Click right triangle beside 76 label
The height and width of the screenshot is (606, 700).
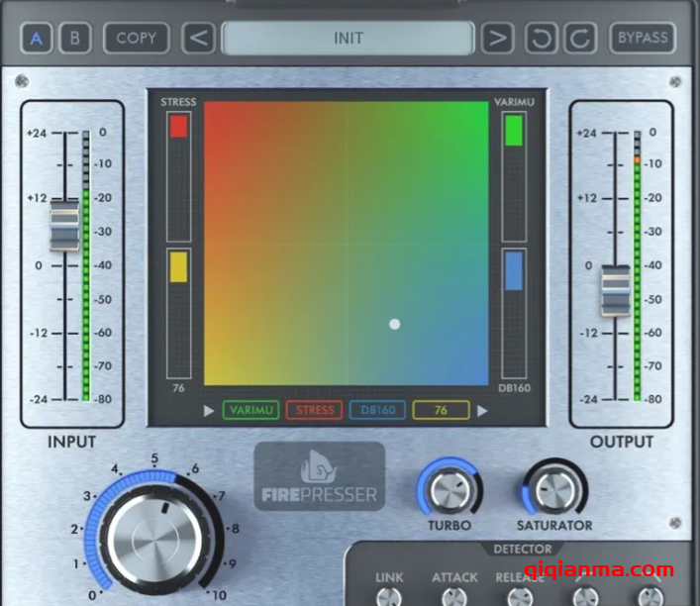483,410
